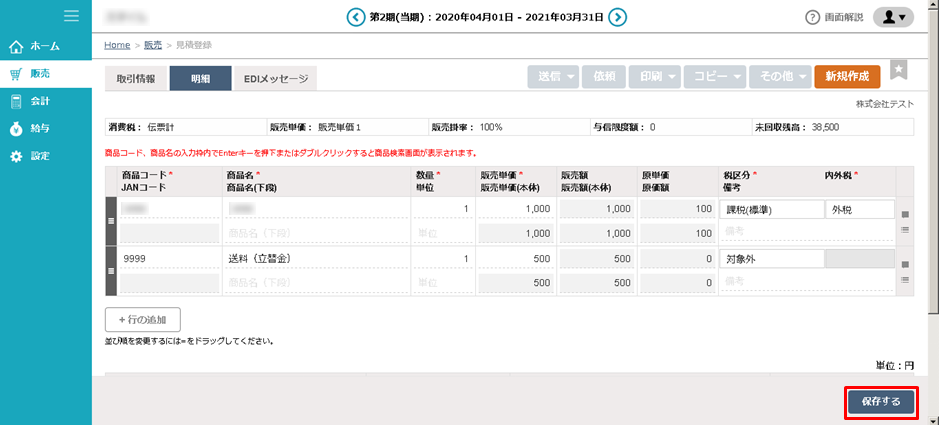Image resolution: width=939 pixels, height=426 pixels.
Task: Expand the 送信 dropdown button
Action: [554, 77]
